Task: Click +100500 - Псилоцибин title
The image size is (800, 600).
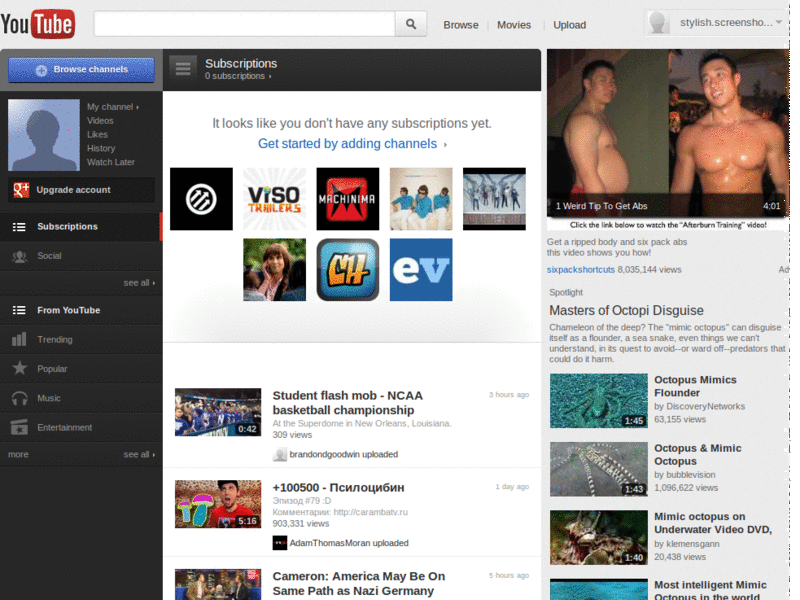Action: [338, 487]
